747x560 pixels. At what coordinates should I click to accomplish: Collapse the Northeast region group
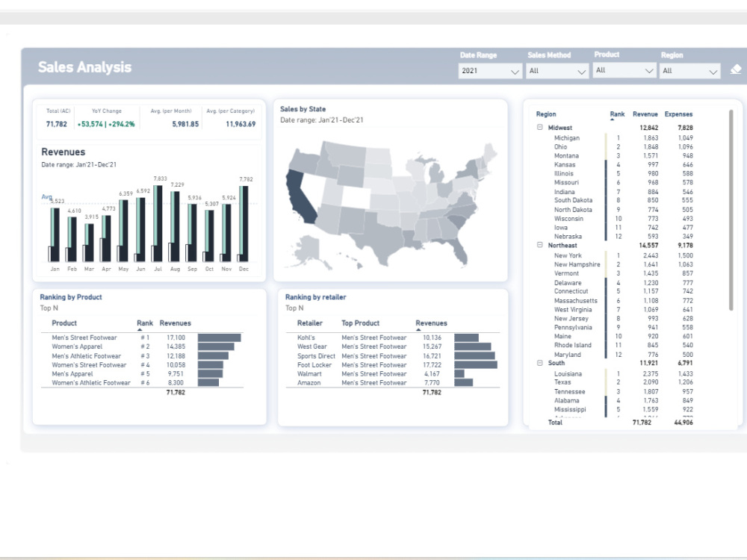point(540,245)
